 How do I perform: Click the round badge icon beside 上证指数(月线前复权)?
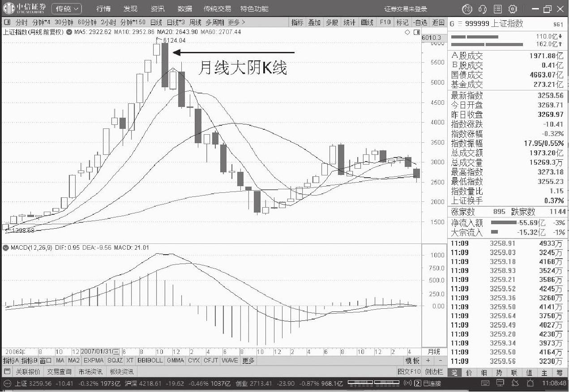tap(69, 32)
